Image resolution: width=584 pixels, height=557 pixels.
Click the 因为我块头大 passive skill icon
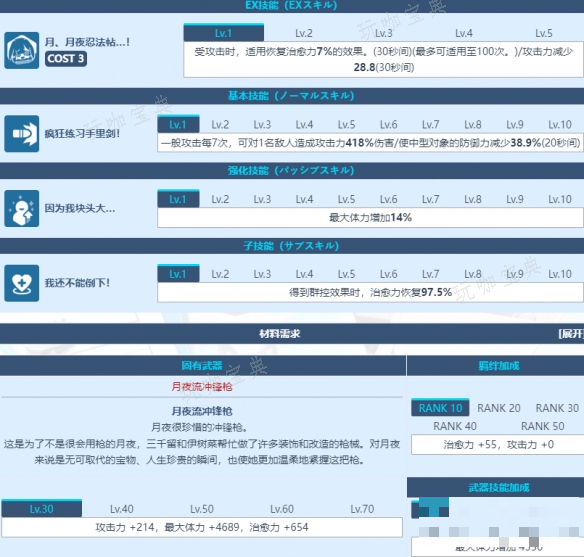coord(22,208)
